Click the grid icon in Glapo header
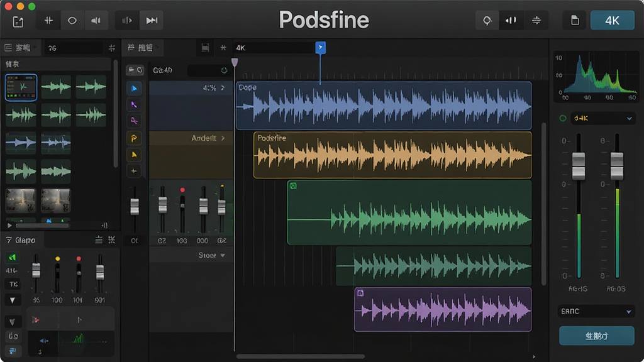 click(112, 240)
